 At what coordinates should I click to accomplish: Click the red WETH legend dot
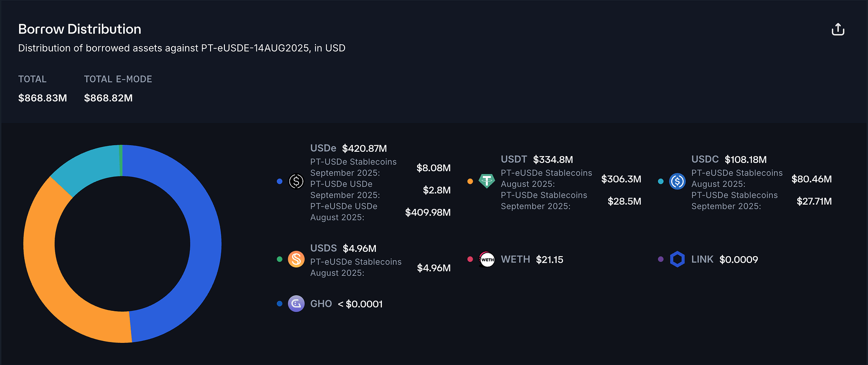click(x=470, y=259)
